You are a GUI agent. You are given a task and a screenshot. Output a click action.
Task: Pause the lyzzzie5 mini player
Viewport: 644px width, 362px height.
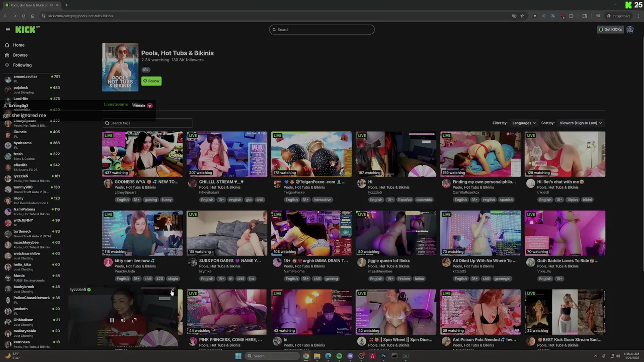tap(112, 320)
